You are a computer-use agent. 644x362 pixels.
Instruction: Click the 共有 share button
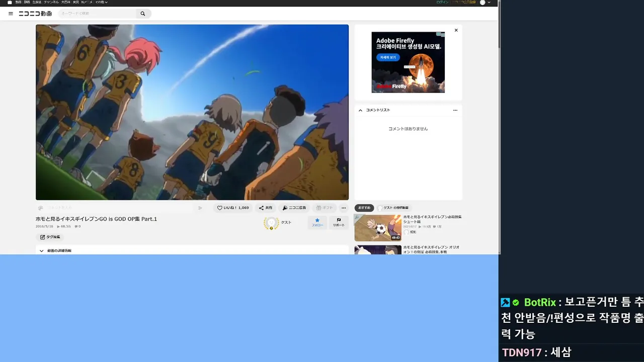(266, 208)
